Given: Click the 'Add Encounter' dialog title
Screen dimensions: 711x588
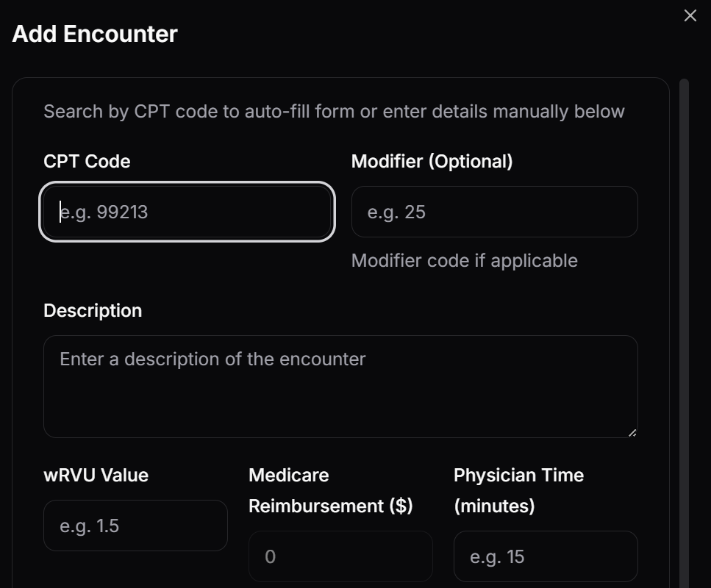Looking at the screenshot, I should coord(95,34).
